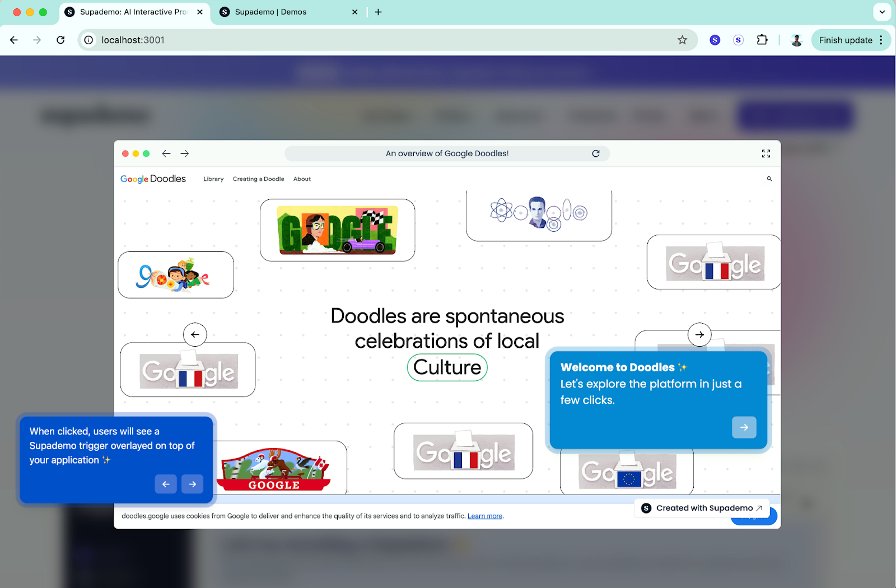The image size is (896, 588).
Task: Advance the Welcome to Doodles tooltip arrow
Action: point(744,427)
